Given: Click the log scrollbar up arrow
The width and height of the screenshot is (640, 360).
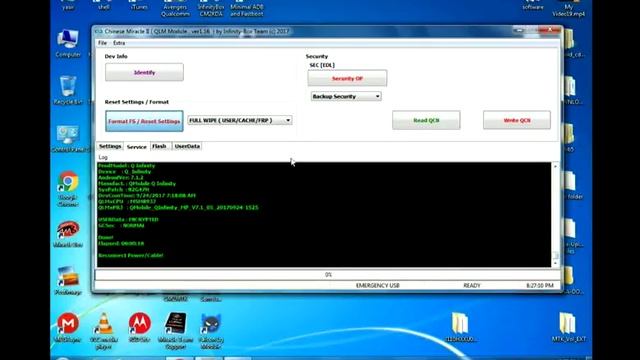Looking at the screenshot, I should coord(555,167).
